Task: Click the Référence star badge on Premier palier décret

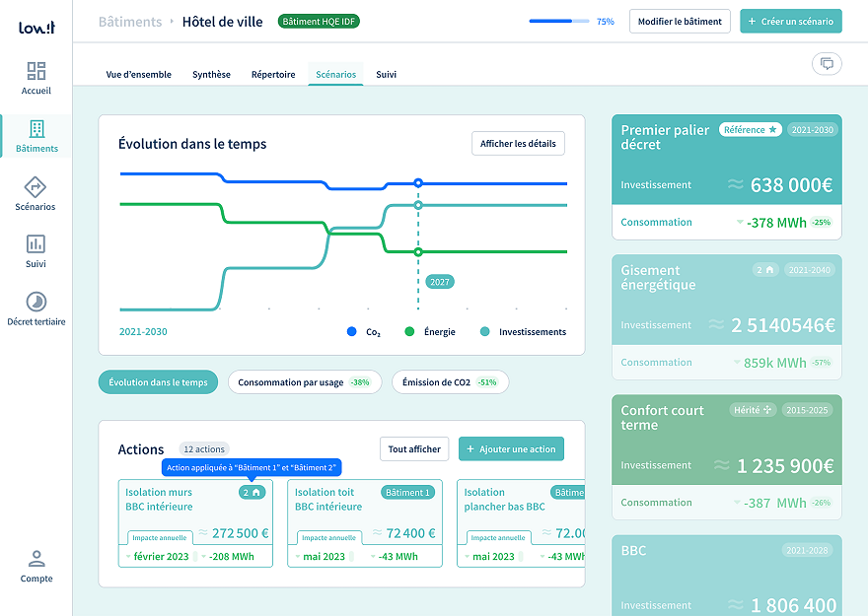Action: pyautogui.click(x=750, y=130)
